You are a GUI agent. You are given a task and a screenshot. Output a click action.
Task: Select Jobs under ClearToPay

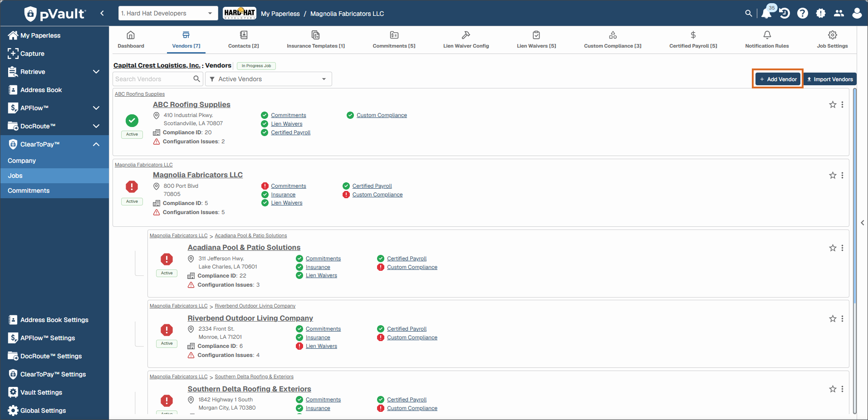pos(54,176)
